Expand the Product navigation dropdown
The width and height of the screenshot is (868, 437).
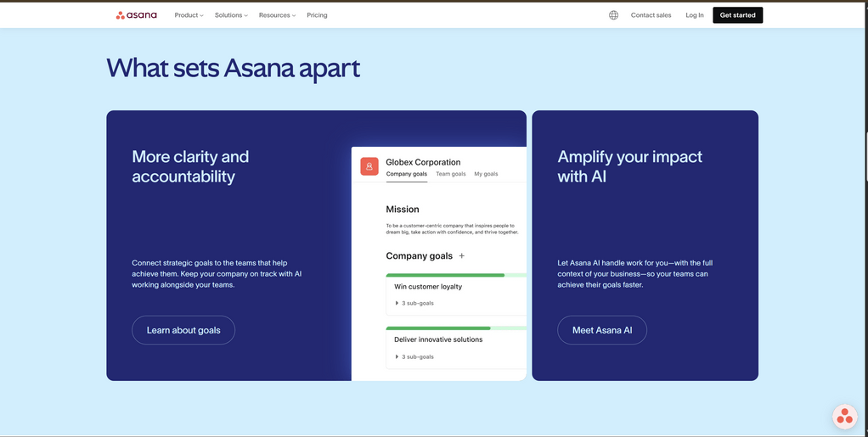coord(189,15)
